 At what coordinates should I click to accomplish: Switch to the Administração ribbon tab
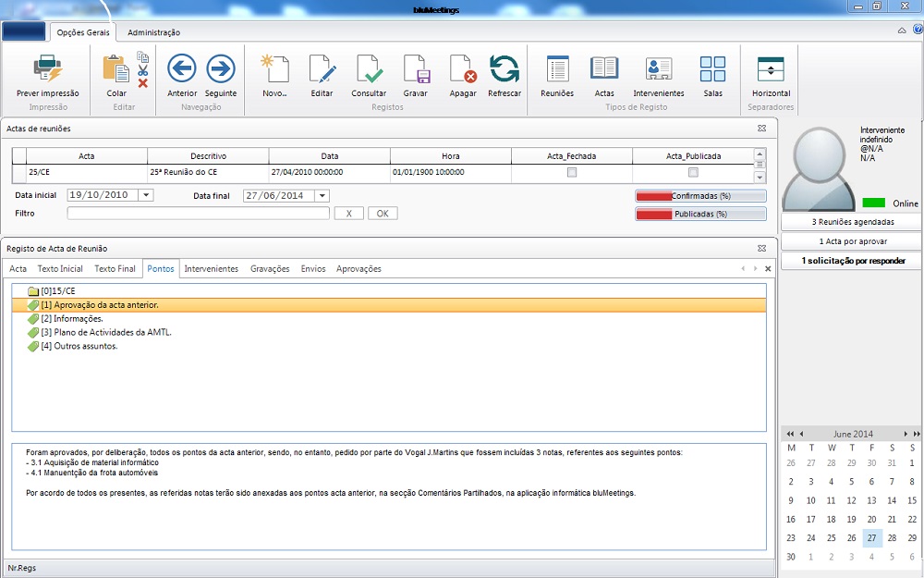point(154,32)
